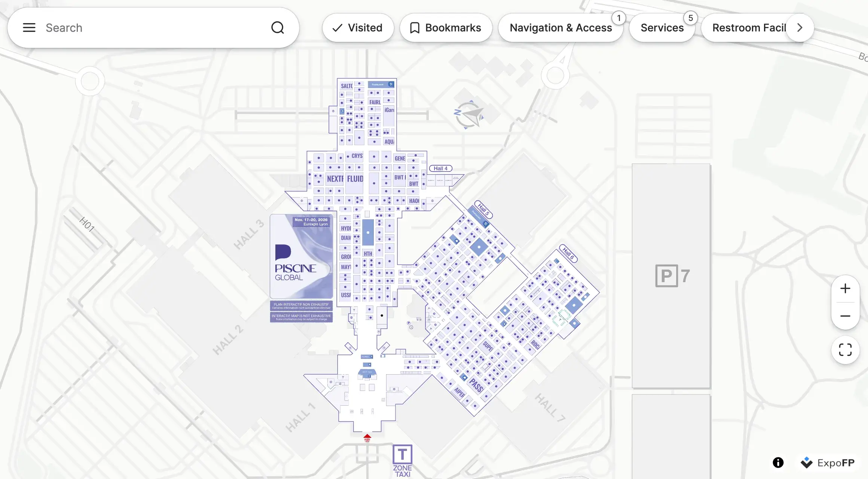This screenshot has width=868, height=479.
Task: Select the SALTO booth
Action: tap(346, 86)
